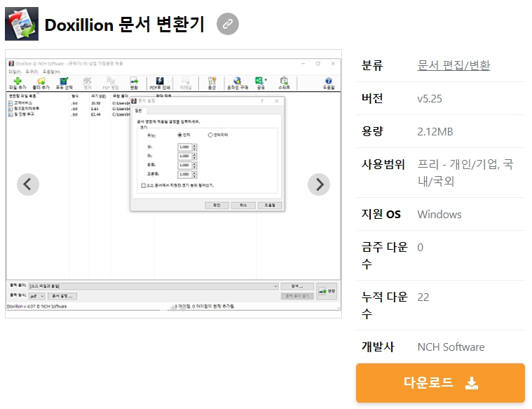Click the first file row in list

(x=69, y=103)
